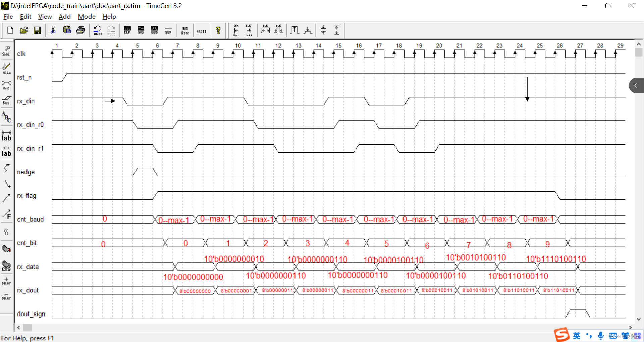Select the cnt_baud signal name

(30, 219)
